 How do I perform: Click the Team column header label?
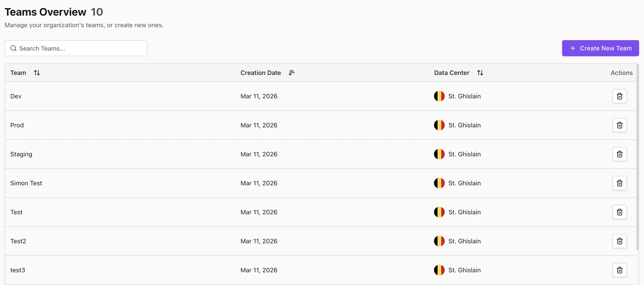coord(18,73)
